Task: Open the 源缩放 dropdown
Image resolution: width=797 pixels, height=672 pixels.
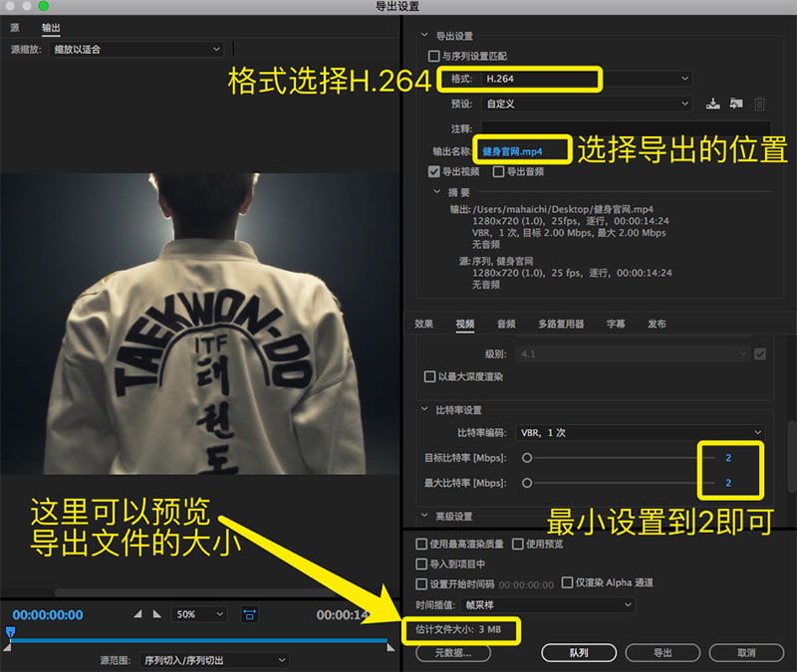Action: pyautogui.click(x=136, y=49)
